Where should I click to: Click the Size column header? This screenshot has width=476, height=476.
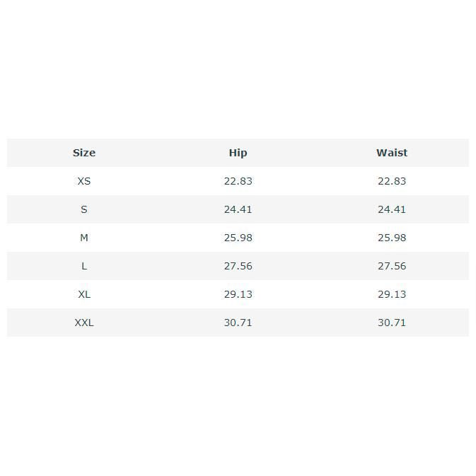pyautogui.click(x=83, y=153)
